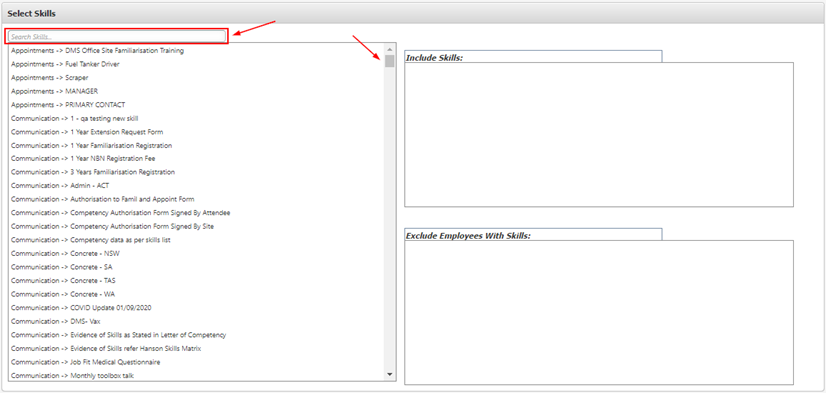Click the Search Skills input field

(117, 36)
